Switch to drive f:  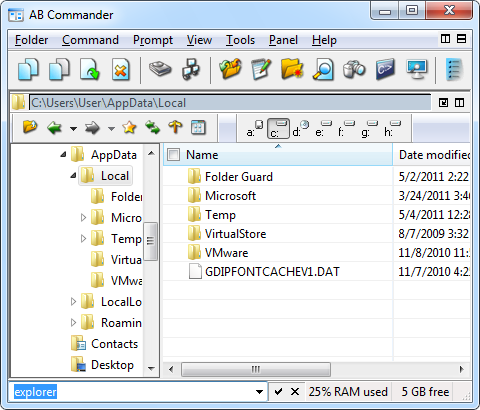(346, 129)
